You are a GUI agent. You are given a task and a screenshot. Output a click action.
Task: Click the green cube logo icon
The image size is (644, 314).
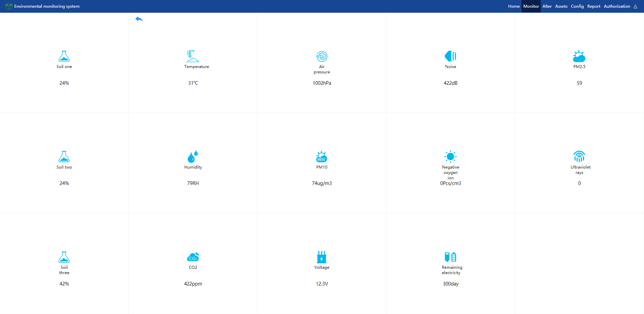click(9, 6)
